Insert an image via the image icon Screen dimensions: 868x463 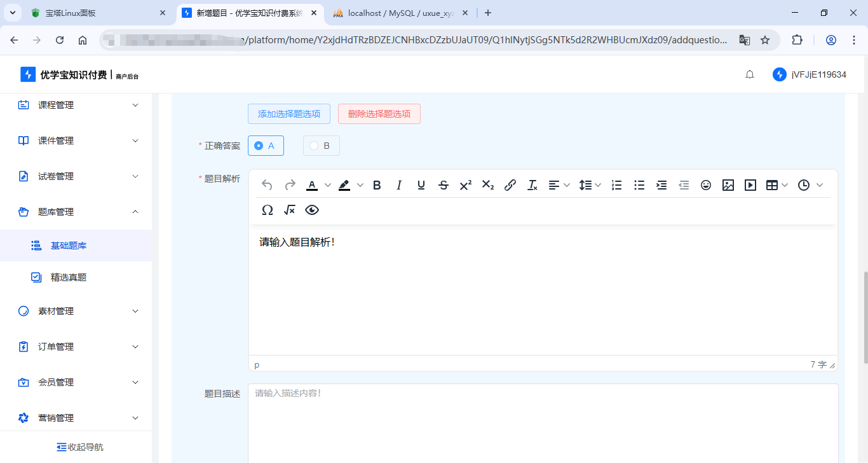coord(728,185)
